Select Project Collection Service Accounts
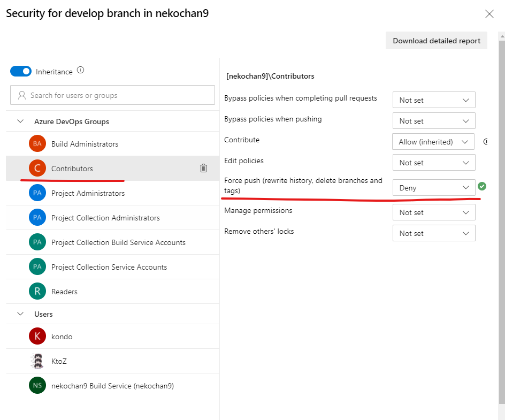The width and height of the screenshot is (505, 420). point(112,266)
